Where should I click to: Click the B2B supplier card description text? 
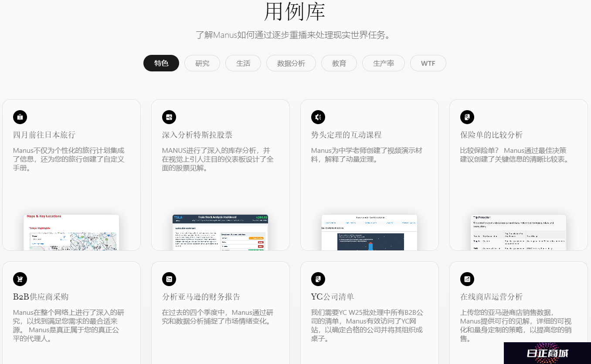coord(68,325)
